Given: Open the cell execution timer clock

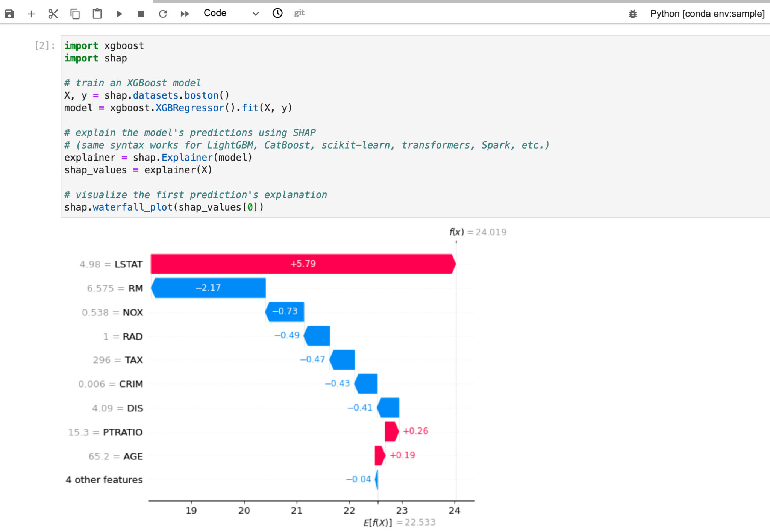Looking at the screenshot, I should tap(277, 13).
